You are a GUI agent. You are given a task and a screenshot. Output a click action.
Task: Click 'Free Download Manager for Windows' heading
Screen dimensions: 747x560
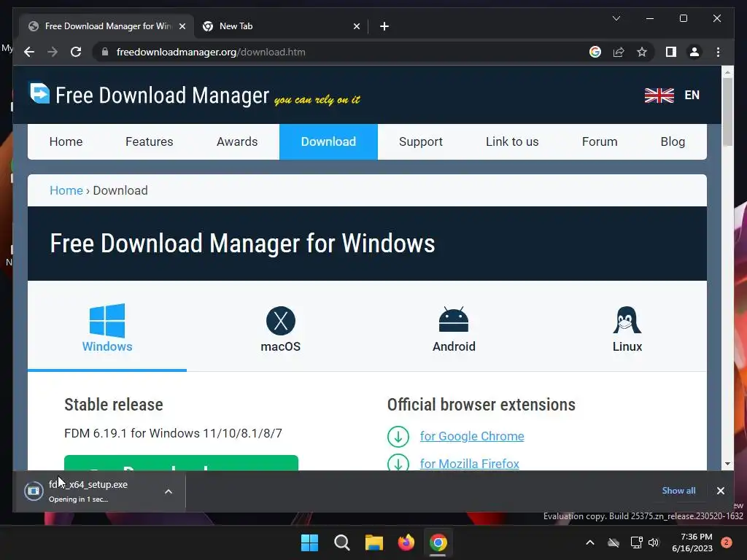pyautogui.click(x=242, y=244)
